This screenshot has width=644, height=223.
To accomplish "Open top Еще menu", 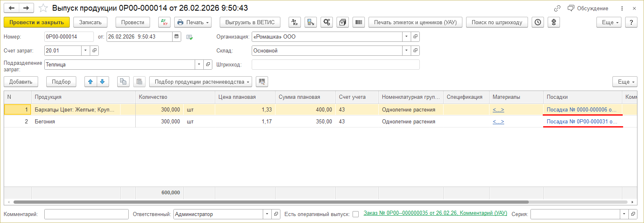I will point(609,22).
